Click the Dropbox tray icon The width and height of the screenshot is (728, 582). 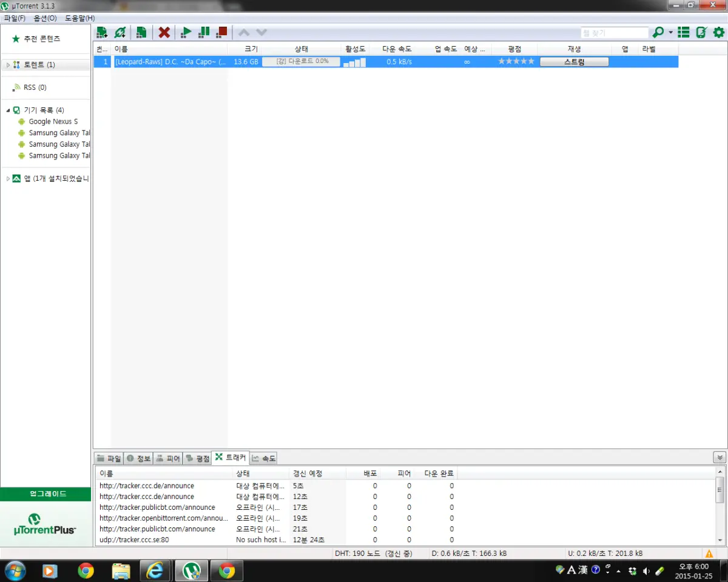tap(633, 570)
